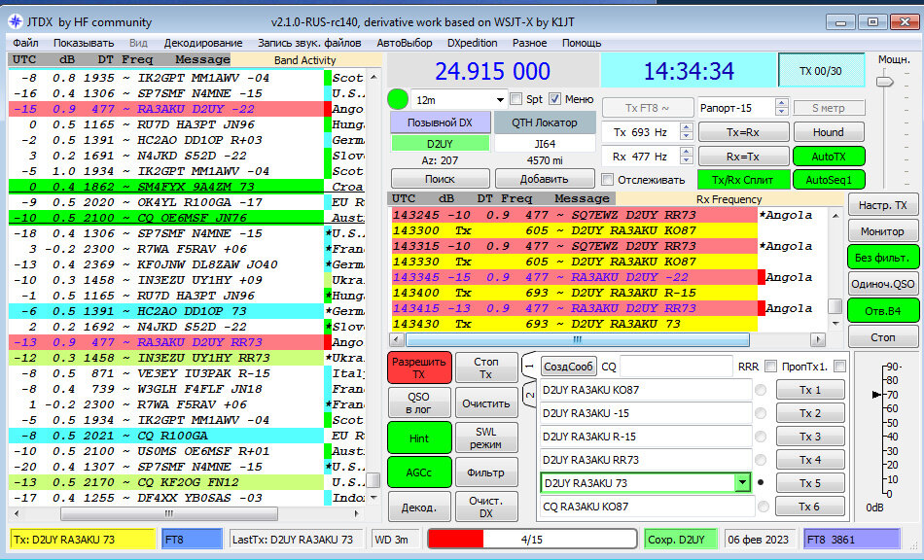Viewport: 924px width, 560px height.
Task: Select radio button for D2UY RA3AKU RR73
Action: (x=761, y=459)
